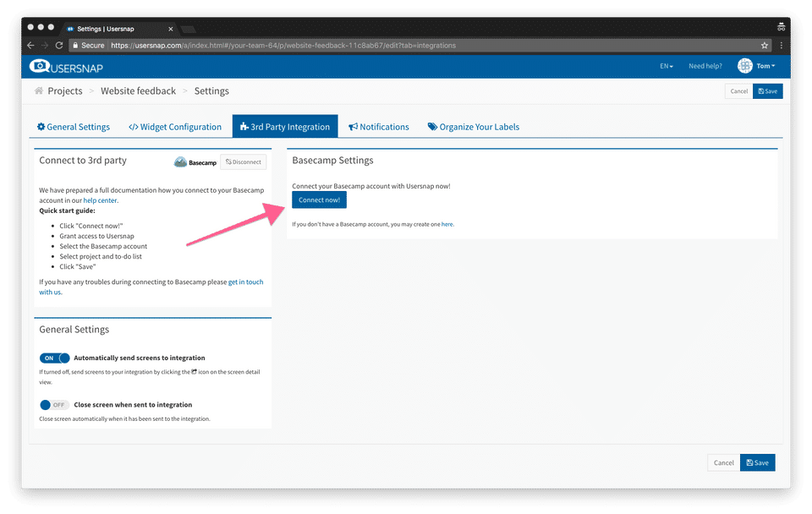Bookmark page with the star icon
812x514 pixels.
click(x=765, y=46)
